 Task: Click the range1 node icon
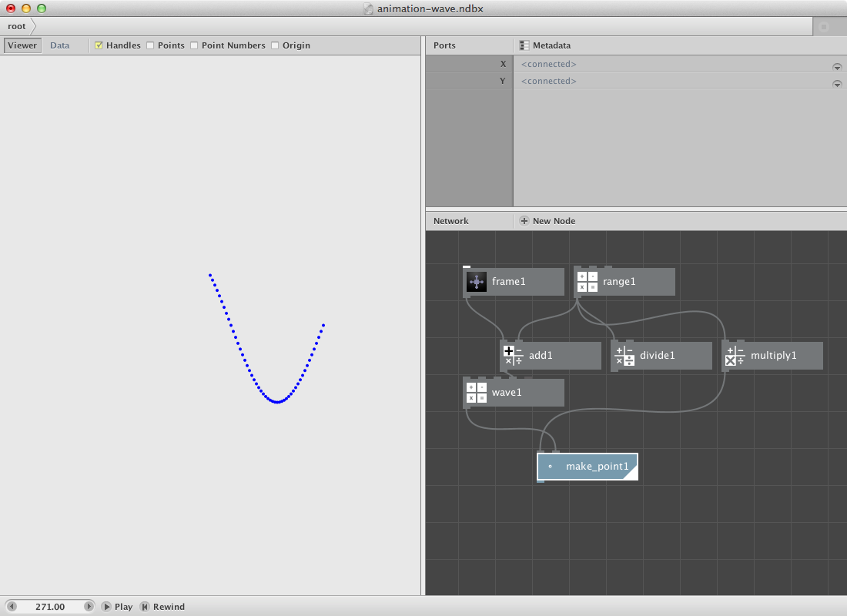588,282
